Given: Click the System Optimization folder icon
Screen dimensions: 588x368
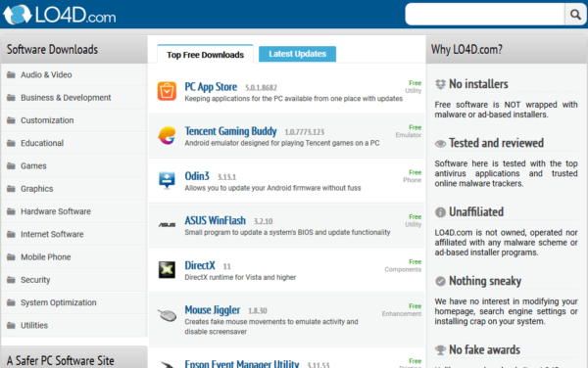Looking at the screenshot, I should [x=11, y=302].
